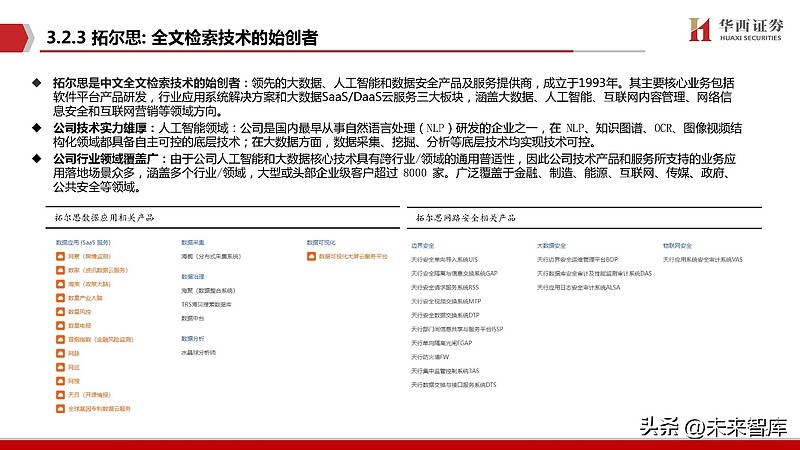
Task: Click the orange icon beside 数家（资讯数据云服务）
Action: coord(60,270)
